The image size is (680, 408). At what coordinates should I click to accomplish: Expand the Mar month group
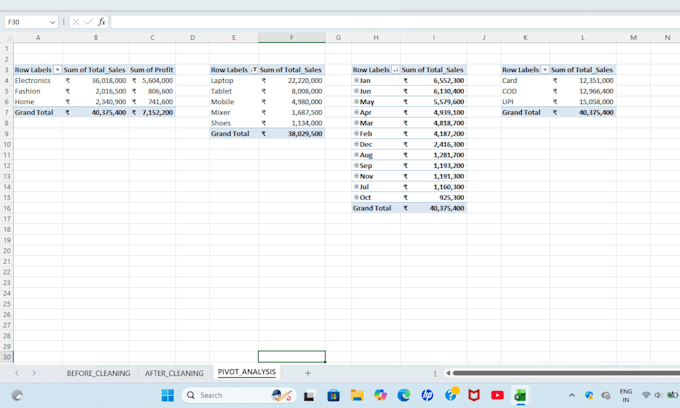click(356, 123)
